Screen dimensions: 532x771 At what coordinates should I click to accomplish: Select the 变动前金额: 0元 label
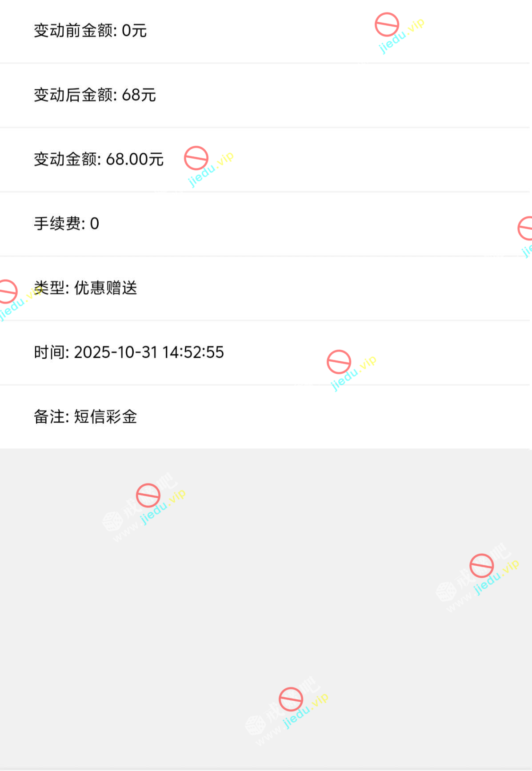click(x=90, y=31)
